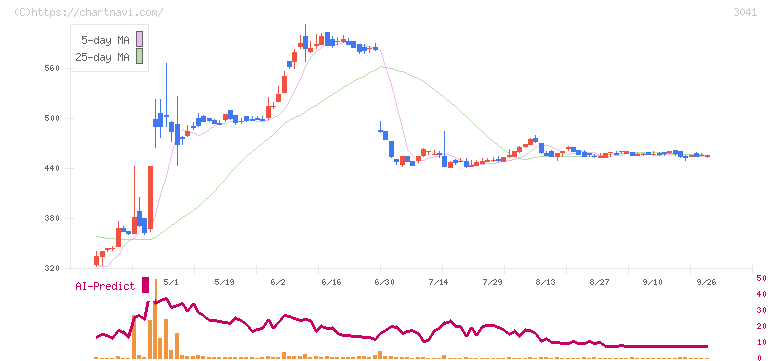Click the 3041 stock code label
The image size is (772, 361).
[x=745, y=13]
